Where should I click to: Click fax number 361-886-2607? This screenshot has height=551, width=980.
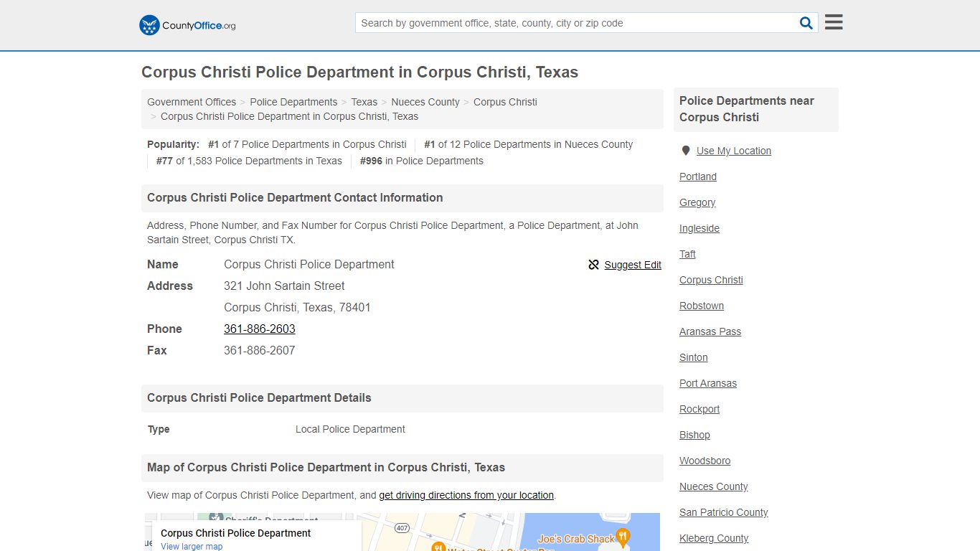260,350
